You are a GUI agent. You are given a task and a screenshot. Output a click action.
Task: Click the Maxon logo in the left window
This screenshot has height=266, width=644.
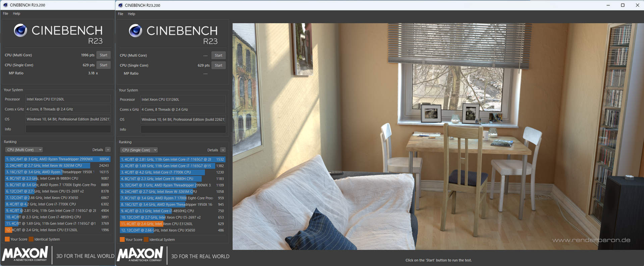(25, 254)
